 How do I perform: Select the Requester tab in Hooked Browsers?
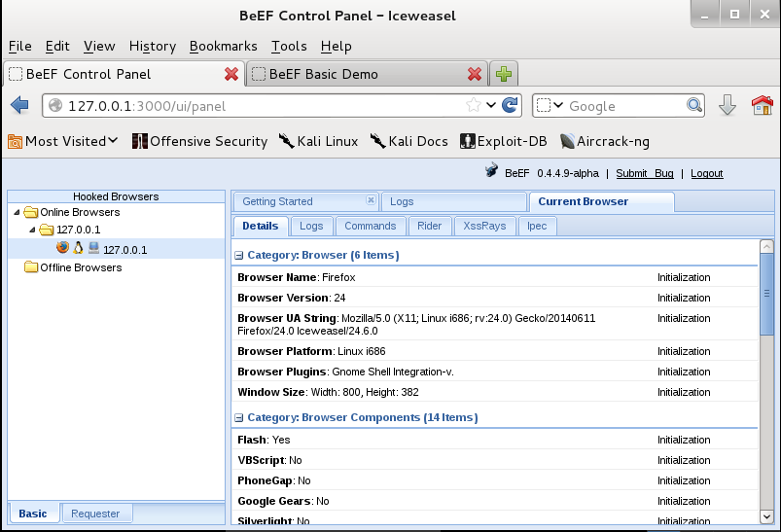[x=95, y=514]
